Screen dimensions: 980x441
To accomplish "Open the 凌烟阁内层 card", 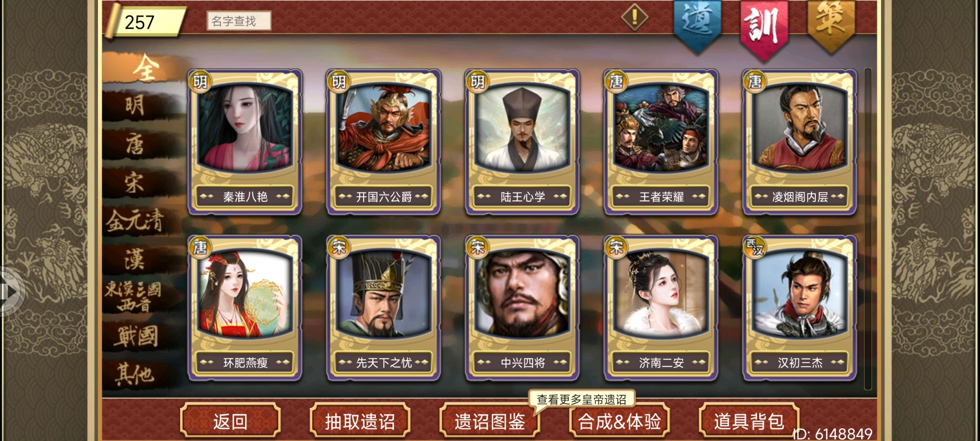I will coord(799,142).
